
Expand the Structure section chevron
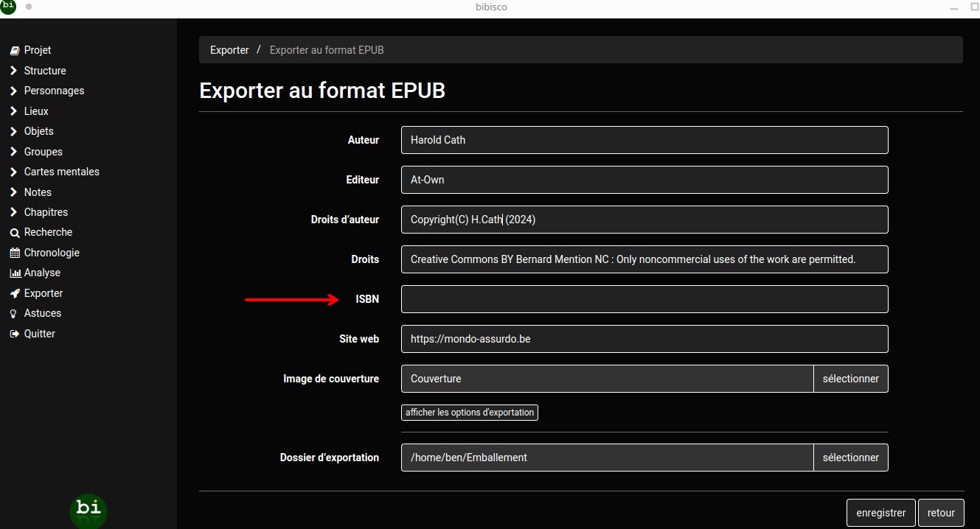pyautogui.click(x=14, y=71)
